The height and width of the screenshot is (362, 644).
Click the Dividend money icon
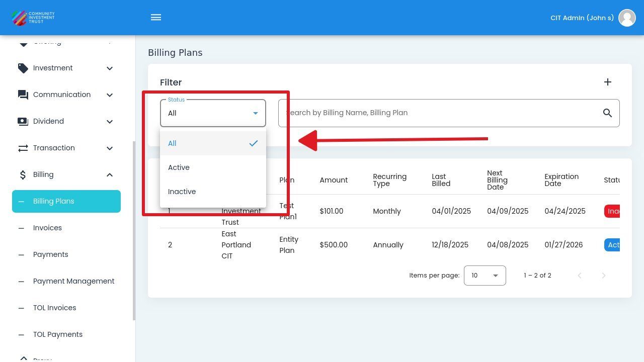[23, 122]
